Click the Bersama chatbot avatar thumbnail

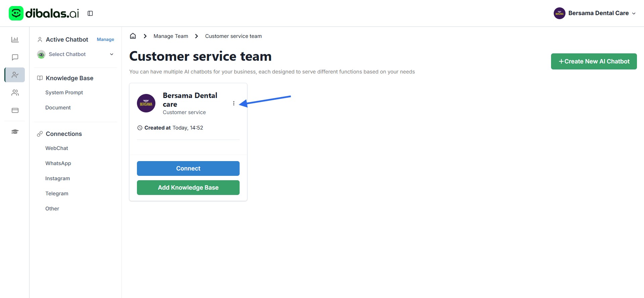tap(146, 103)
